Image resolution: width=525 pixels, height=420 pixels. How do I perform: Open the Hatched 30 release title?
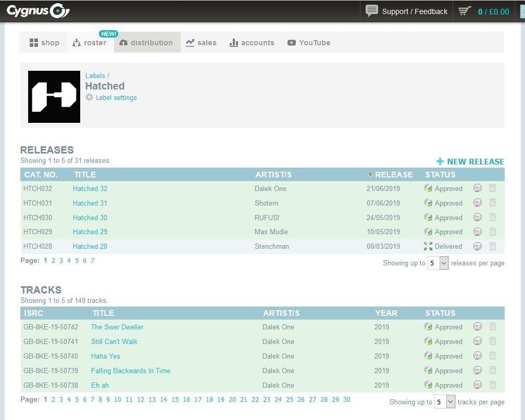pyautogui.click(x=90, y=218)
